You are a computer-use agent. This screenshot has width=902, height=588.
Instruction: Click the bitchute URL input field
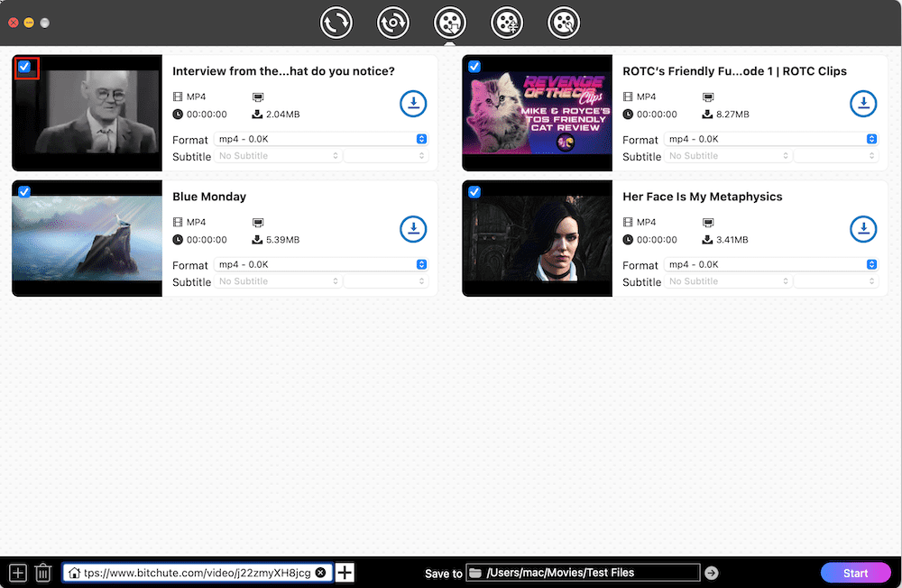tap(198, 573)
